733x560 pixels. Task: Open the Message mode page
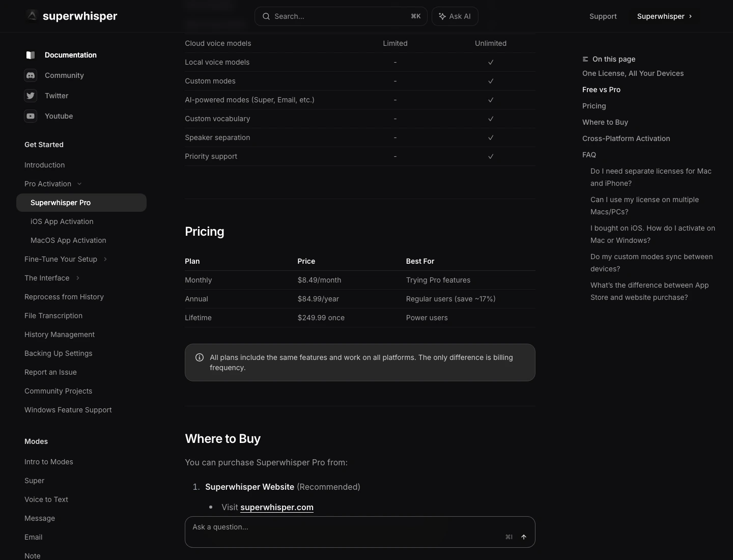pyautogui.click(x=40, y=518)
